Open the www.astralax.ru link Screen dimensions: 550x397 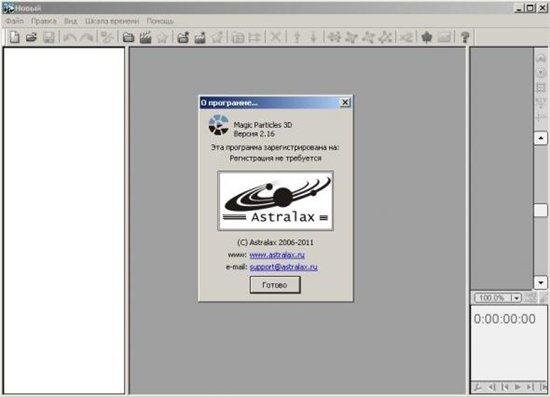[x=277, y=255]
